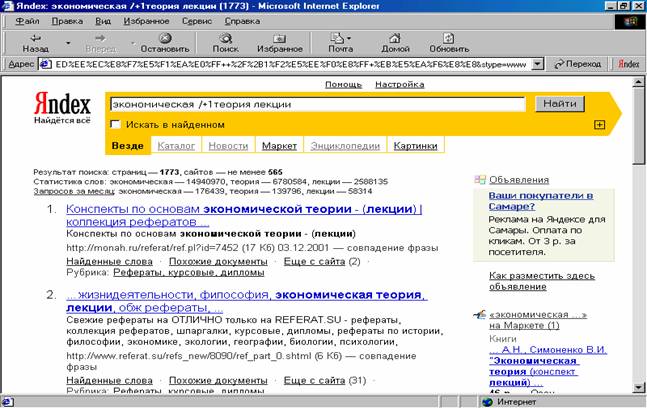Open result Конспекты по основам экономической теории
647x408 pixels.
[244, 215]
